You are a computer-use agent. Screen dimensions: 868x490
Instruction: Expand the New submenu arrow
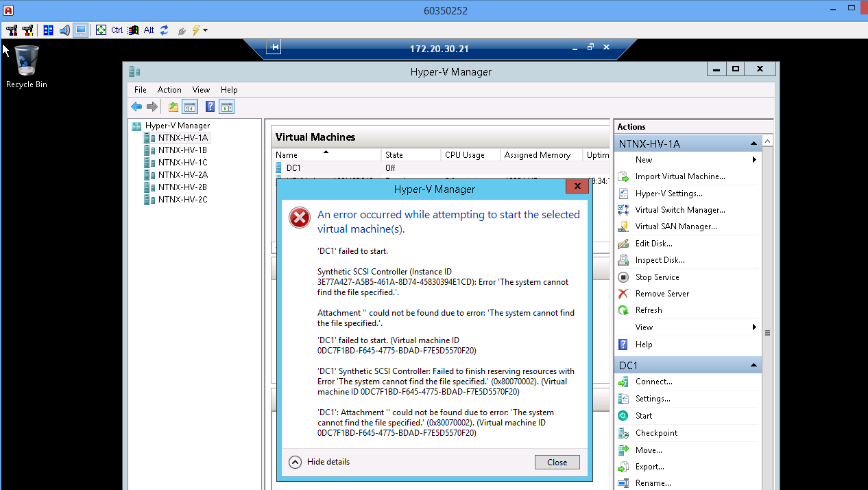[754, 160]
